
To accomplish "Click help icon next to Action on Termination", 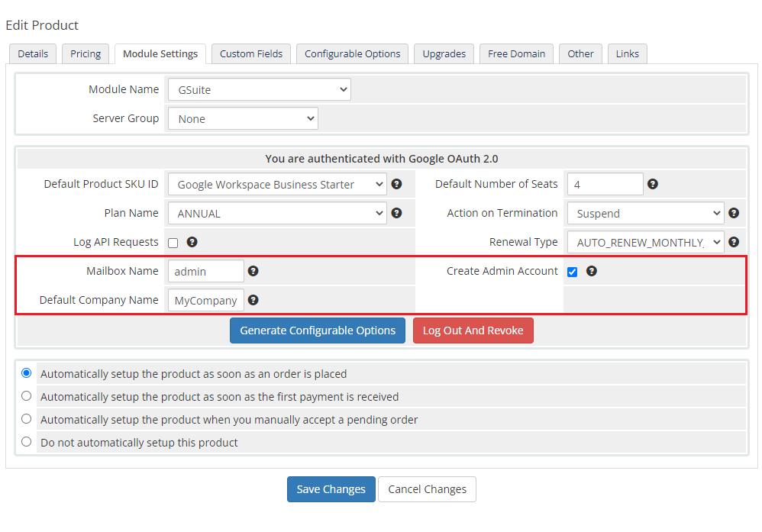I will (x=734, y=213).
